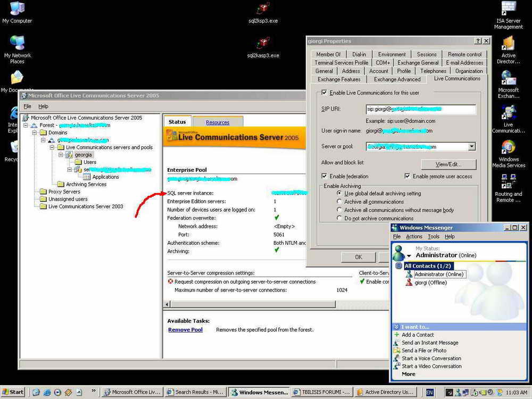Collapse the georgia pool node
This screenshot has width=532, height=399.
[x=61, y=155]
